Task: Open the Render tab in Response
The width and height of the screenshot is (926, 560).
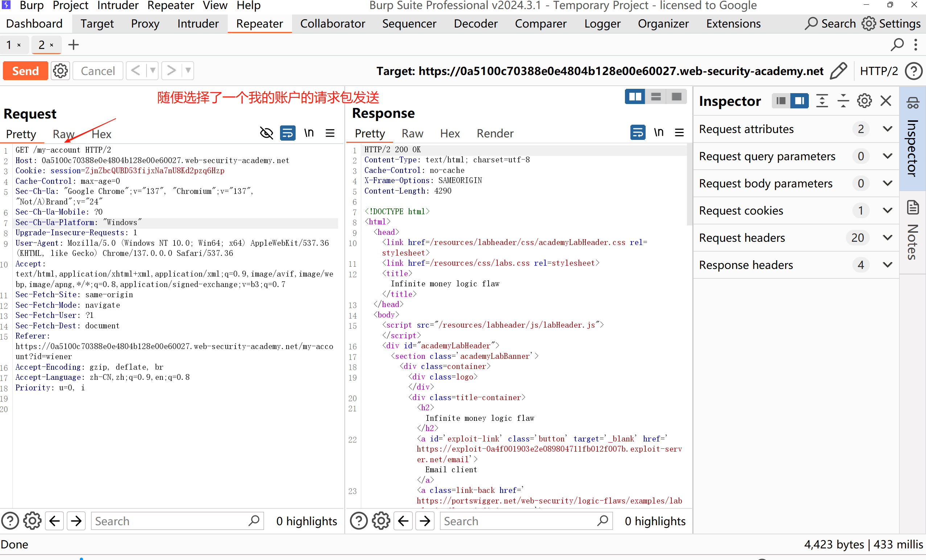Action: pyautogui.click(x=495, y=133)
